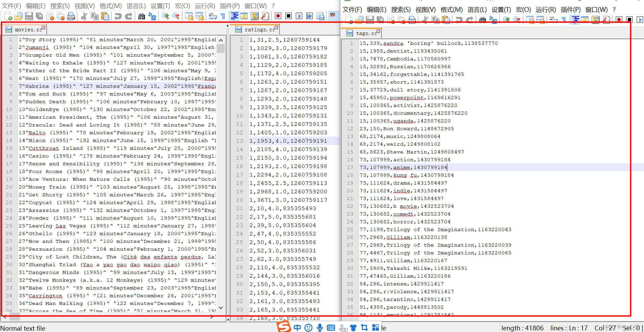644x332 pixels.
Task: Toggle synchronize vertical scrolling in left window
Action: [189, 16]
